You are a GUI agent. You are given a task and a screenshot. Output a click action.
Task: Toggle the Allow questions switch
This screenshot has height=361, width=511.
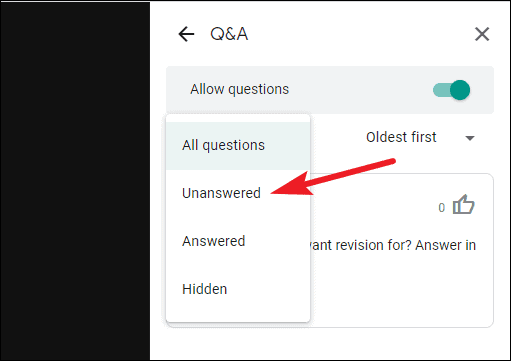tap(451, 90)
